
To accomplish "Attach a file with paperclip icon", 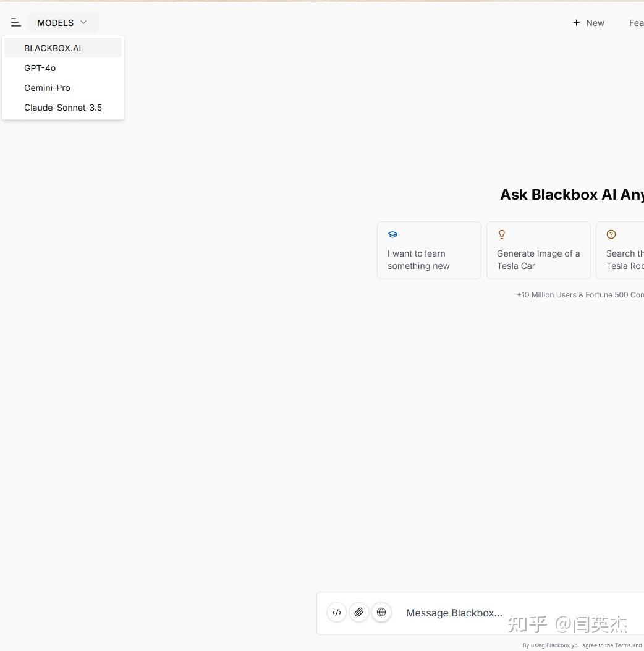I will [x=359, y=613].
